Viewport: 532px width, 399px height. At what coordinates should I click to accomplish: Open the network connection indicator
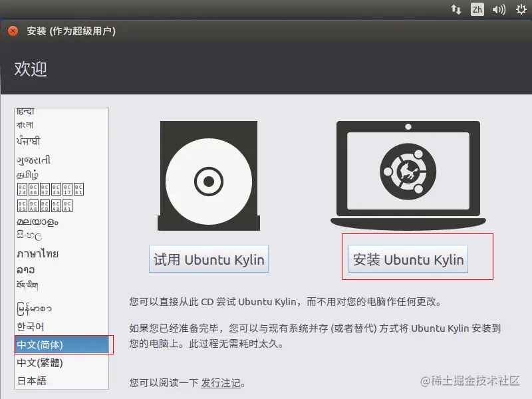[x=456, y=9]
